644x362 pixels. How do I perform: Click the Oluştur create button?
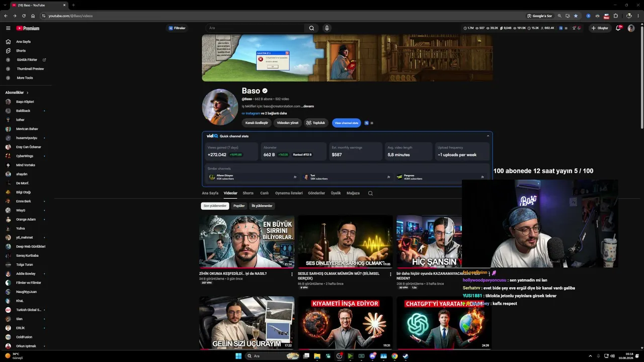point(600,28)
